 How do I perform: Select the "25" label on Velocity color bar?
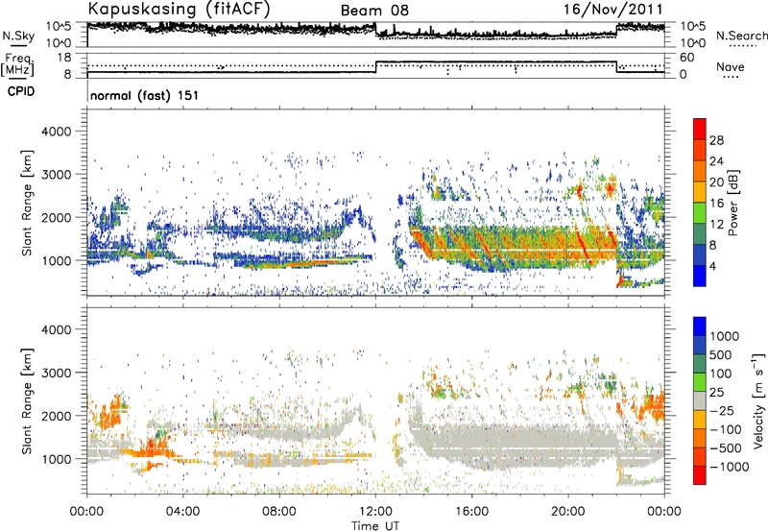[717, 392]
